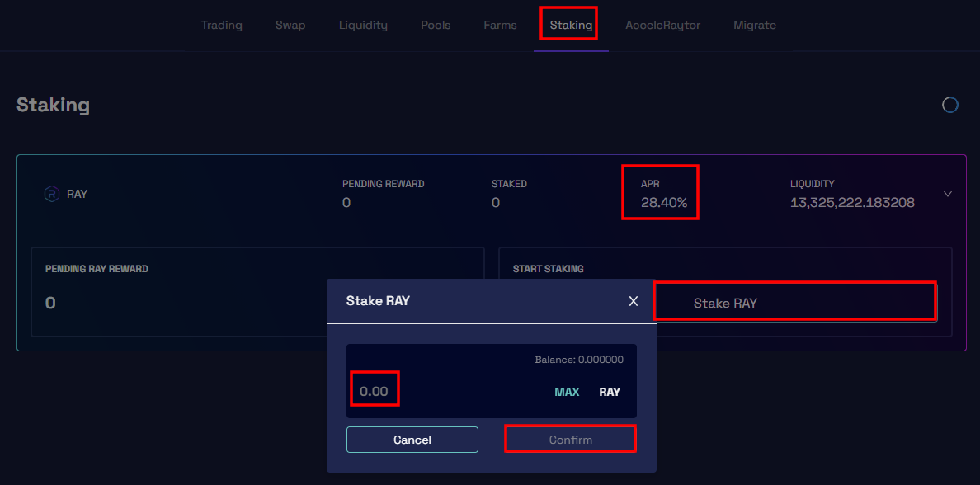Click the Staking page heading
The image size is (980, 485).
pyautogui.click(x=53, y=105)
